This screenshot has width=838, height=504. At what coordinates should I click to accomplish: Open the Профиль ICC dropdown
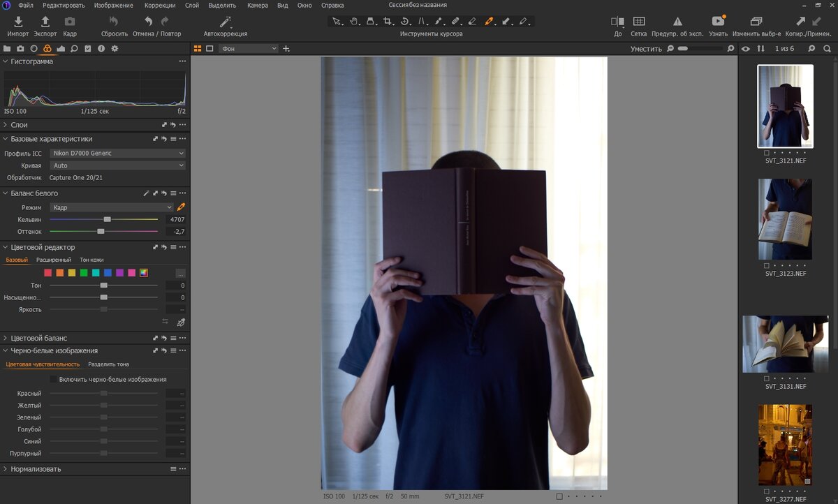click(x=117, y=153)
